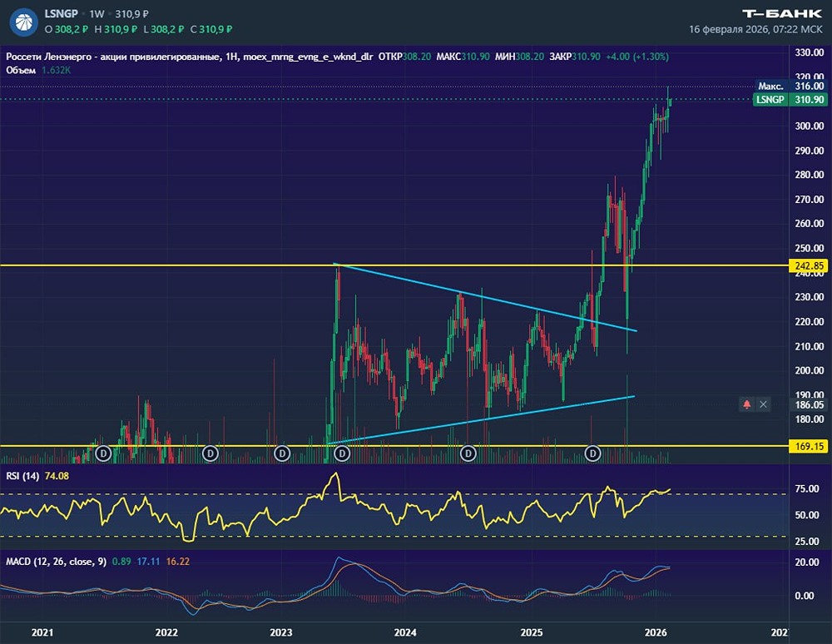Click the 2026 year label on time axis
Viewport: 832px width, 644px height.
coord(656,633)
